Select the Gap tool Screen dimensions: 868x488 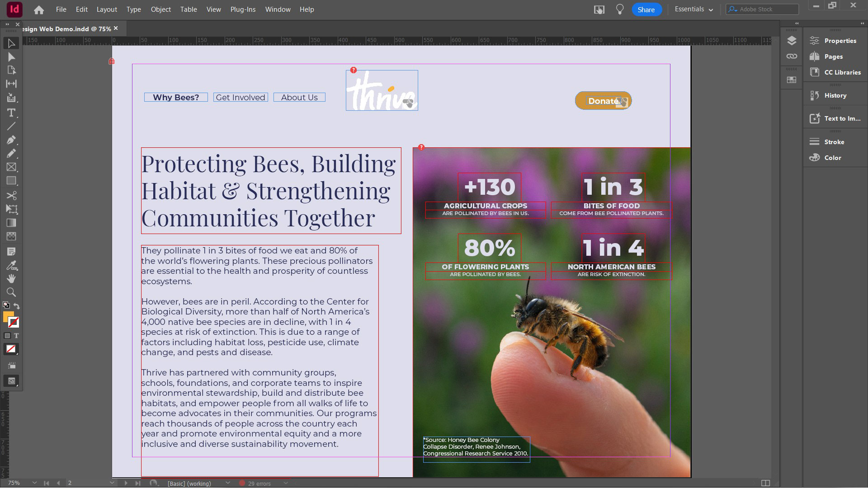coord(11,84)
